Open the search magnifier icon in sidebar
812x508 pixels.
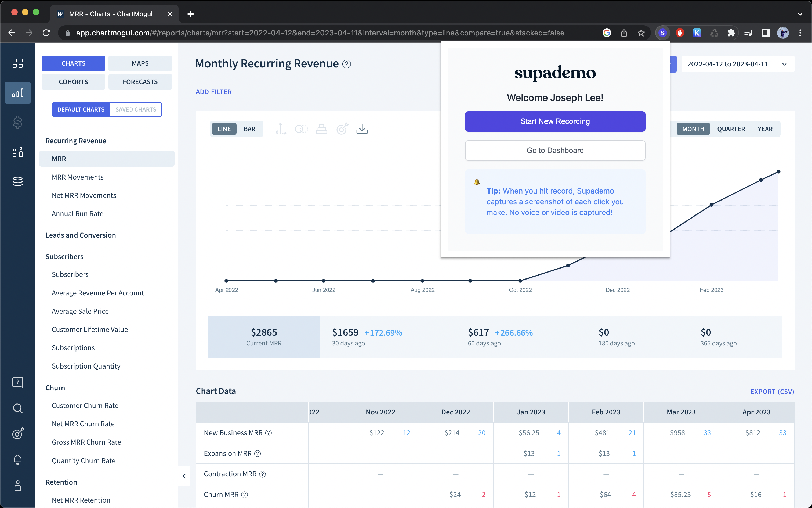point(17,408)
